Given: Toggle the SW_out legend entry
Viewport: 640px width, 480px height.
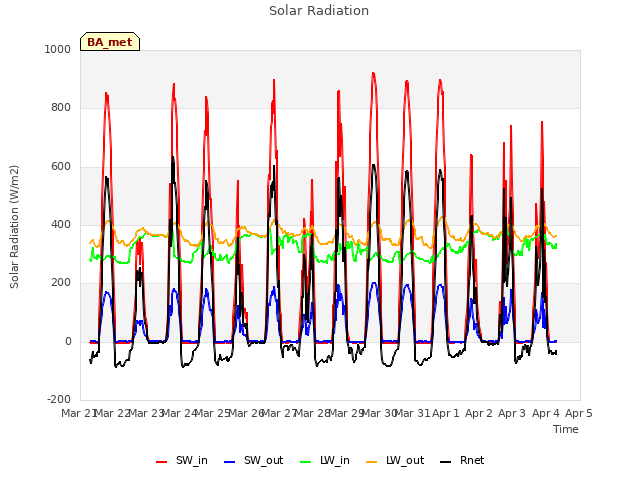Looking at the screenshot, I should [x=253, y=461].
